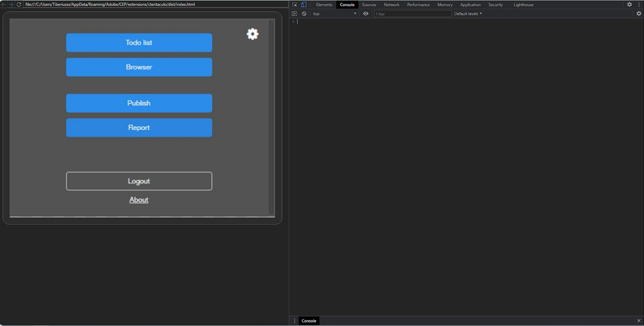644x326 pixels.
Task: Close the bottom drawer
Action: click(639, 321)
